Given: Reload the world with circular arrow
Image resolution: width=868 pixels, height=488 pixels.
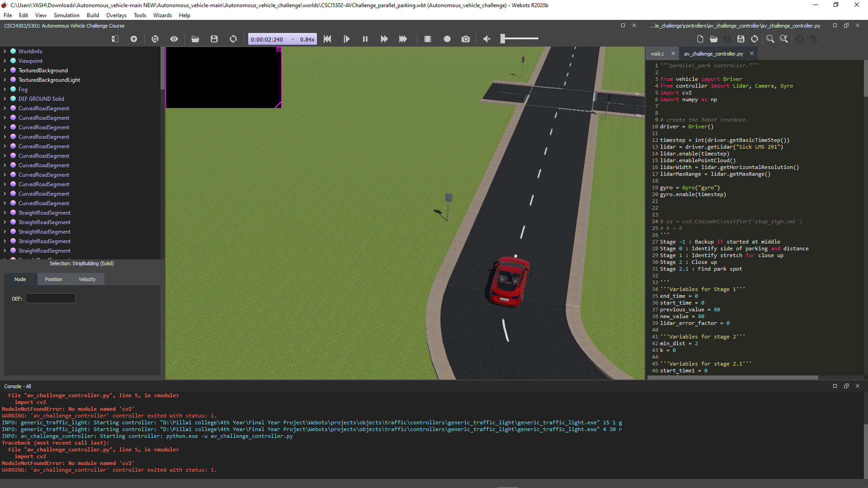Looking at the screenshot, I should point(233,39).
